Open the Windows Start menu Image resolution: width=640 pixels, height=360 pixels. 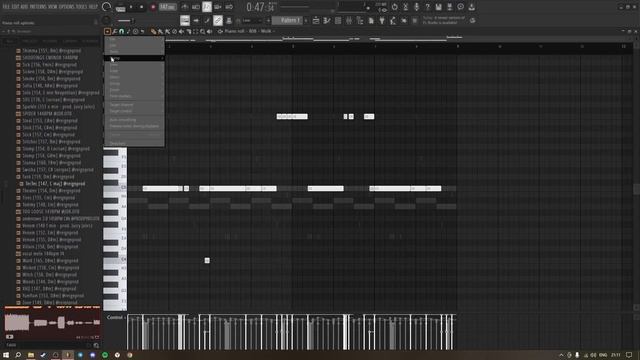coord(6,355)
